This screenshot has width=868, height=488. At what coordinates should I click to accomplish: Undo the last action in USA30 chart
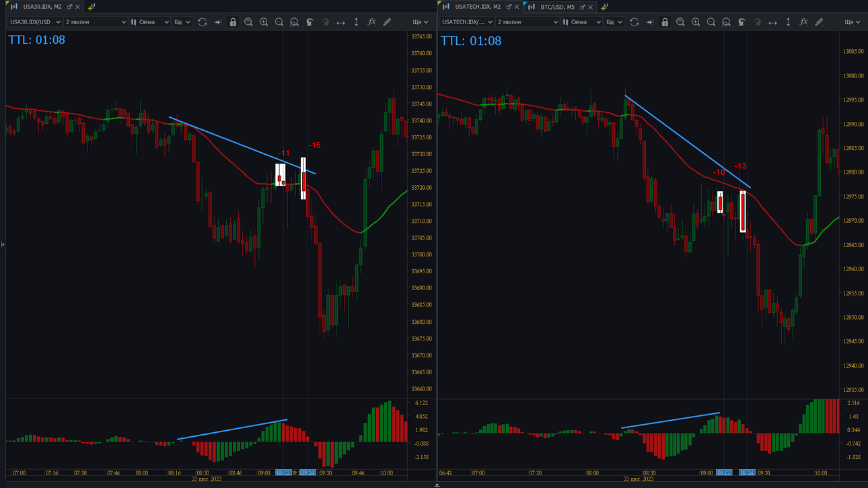pos(310,22)
